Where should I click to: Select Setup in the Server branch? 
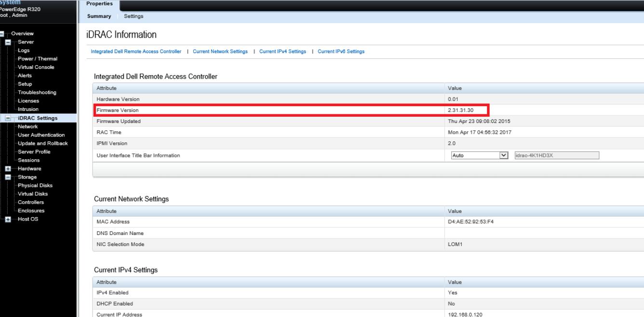[x=25, y=84]
